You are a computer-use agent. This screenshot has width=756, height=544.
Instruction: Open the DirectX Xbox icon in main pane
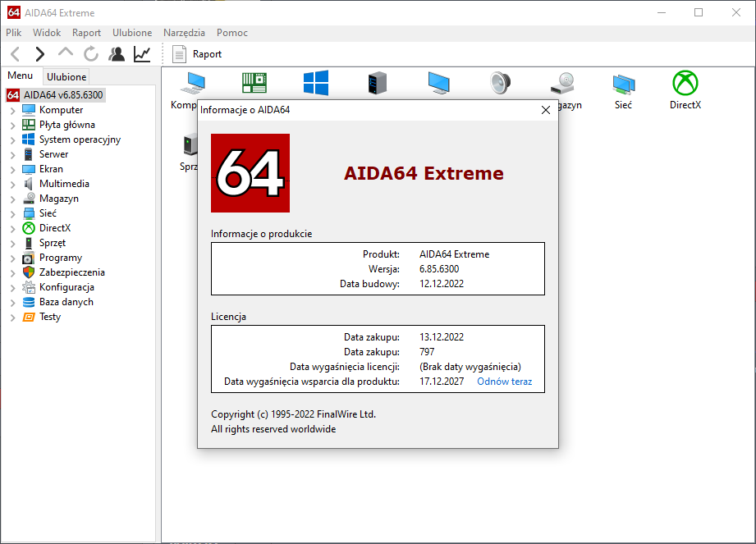click(685, 83)
